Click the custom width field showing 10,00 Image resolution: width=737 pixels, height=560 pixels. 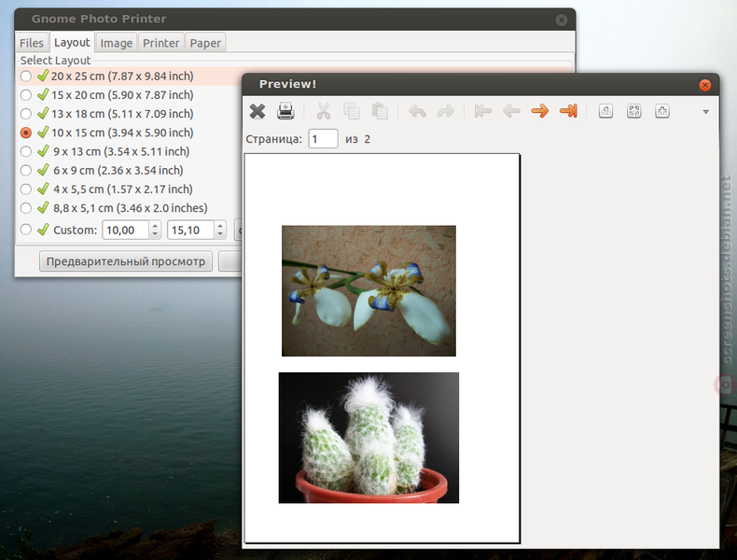(126, 230)
